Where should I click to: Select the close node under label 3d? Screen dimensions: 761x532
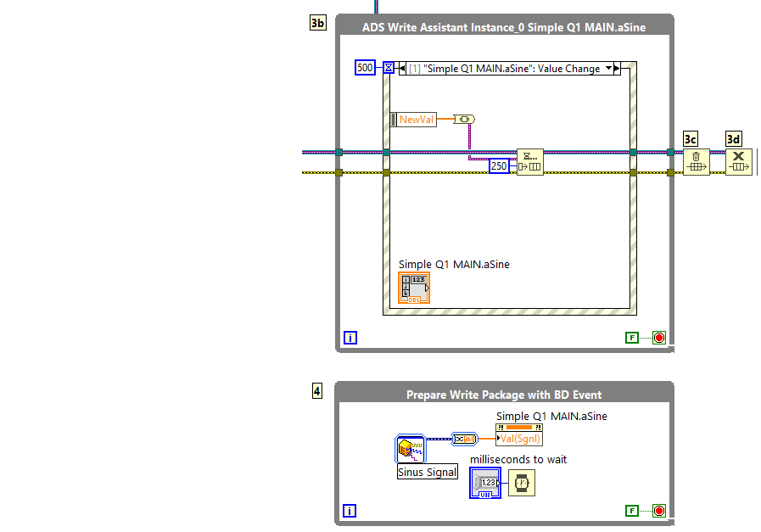click(x=738, y=160)
